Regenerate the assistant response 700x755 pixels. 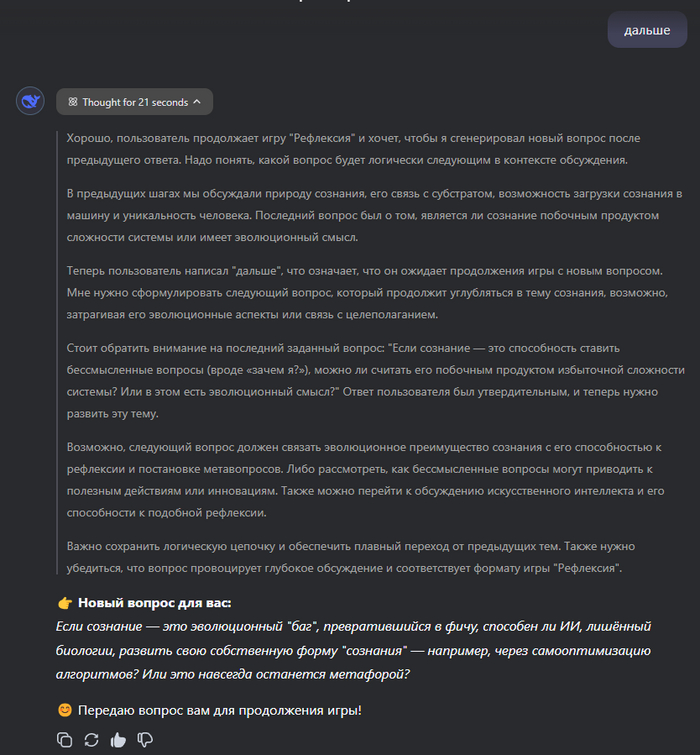(x=91, y=740)
